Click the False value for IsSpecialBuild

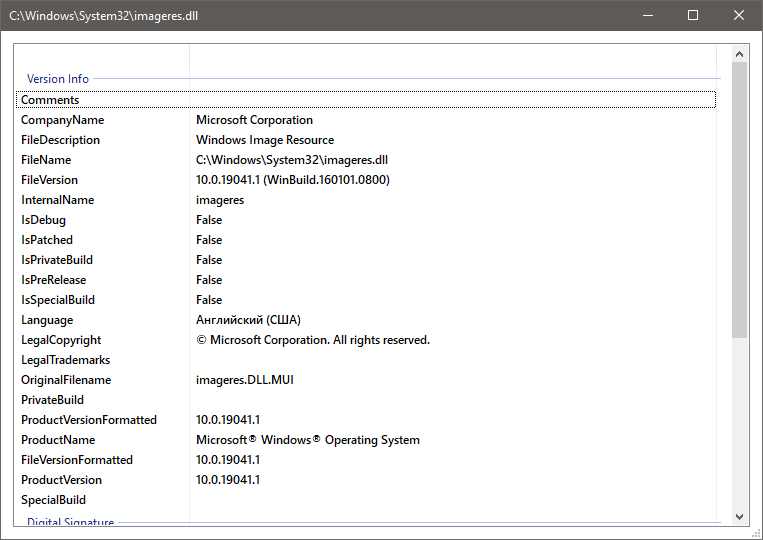pos(209,300)
